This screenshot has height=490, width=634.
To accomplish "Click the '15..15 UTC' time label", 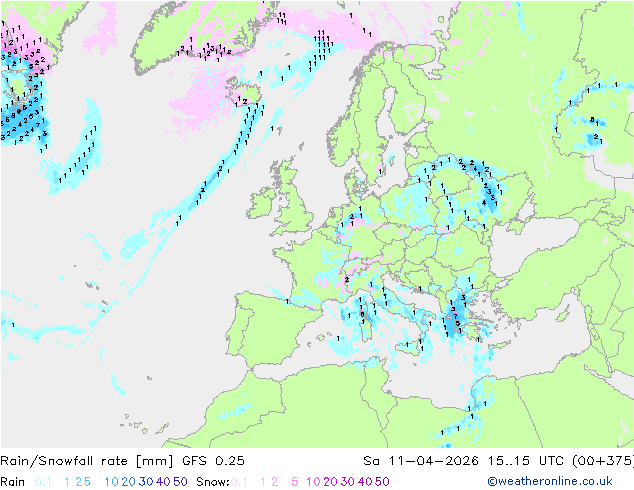I will (526, 461).
